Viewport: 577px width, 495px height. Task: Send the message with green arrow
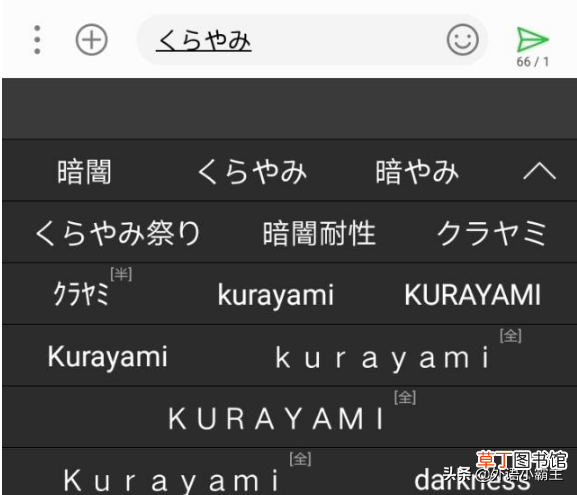click(532, 39)
